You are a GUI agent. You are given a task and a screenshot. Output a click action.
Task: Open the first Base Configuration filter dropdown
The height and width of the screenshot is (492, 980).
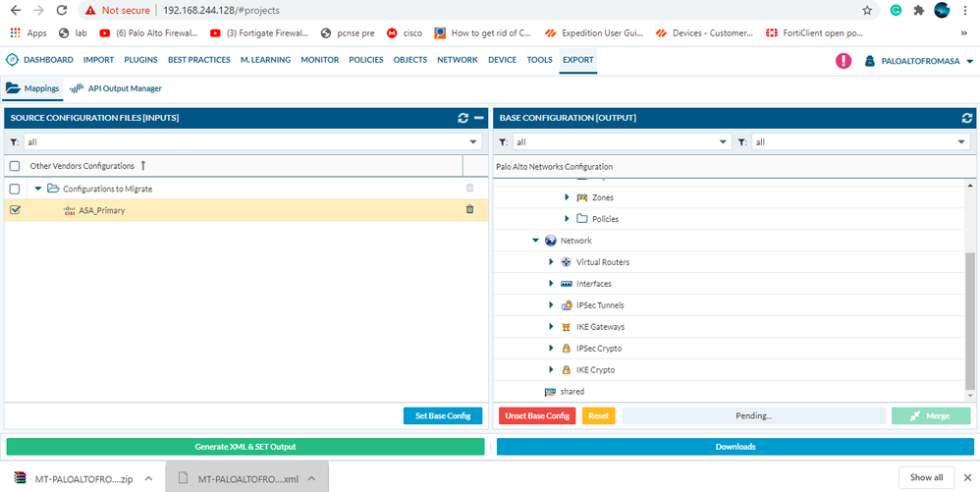[723, 142]
